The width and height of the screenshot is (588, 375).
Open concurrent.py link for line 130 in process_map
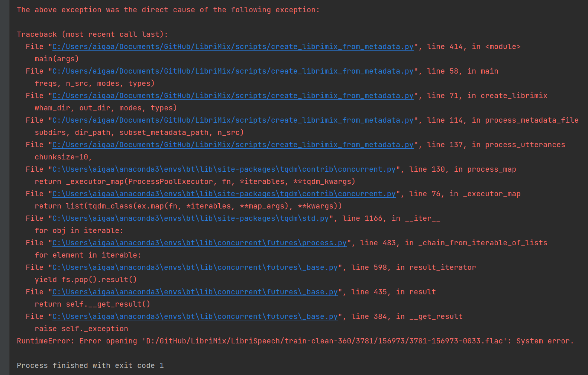pyautogui.click(x=224, y=169)
